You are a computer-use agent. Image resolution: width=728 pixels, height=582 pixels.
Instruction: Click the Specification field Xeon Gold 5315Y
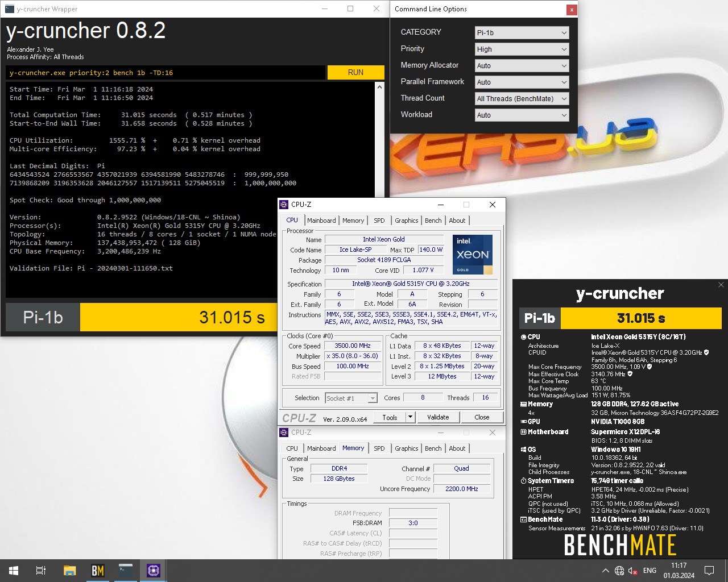point(411,284)
